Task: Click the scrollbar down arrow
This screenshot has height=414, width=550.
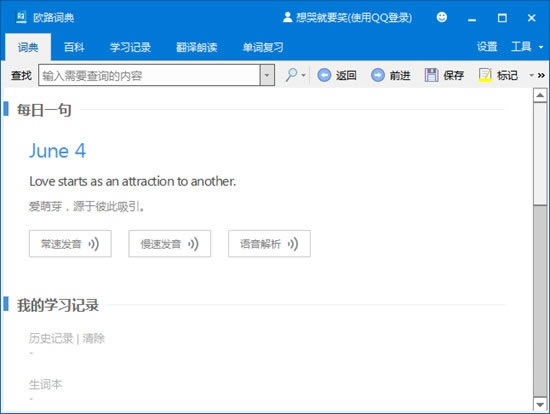Action: [540, 405]
